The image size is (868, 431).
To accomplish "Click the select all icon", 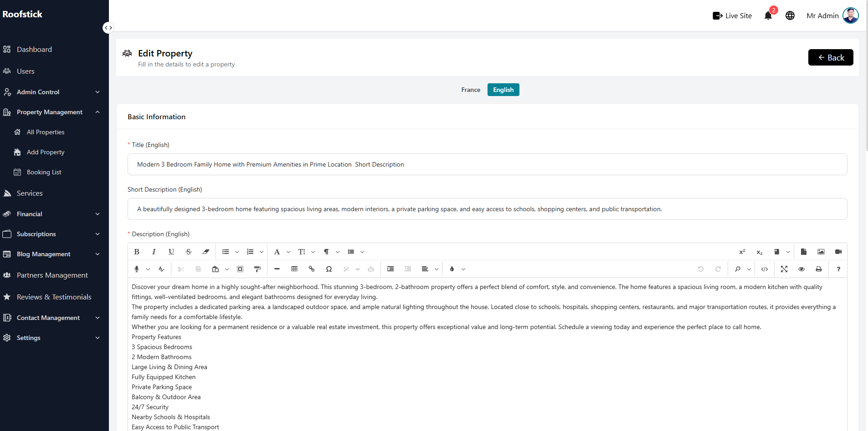I will click(x=240, y=269).
